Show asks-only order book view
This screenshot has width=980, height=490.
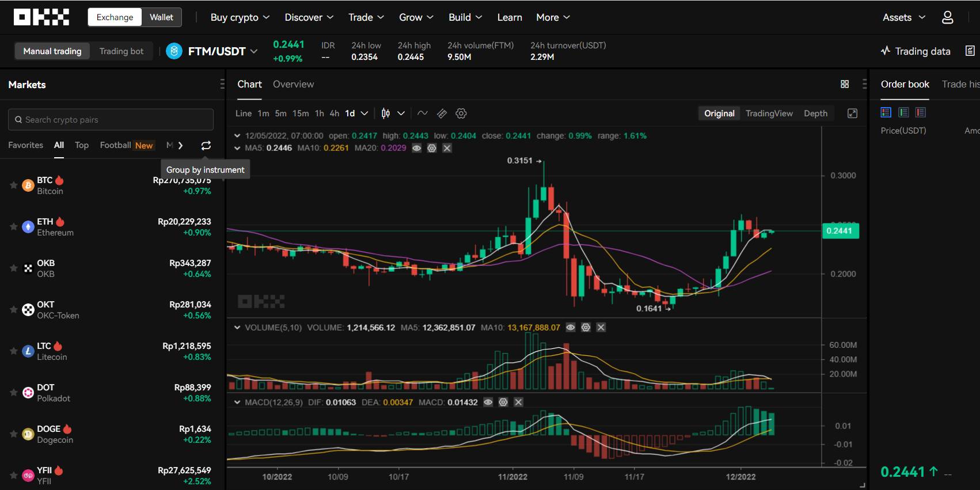tap(921, 112)
